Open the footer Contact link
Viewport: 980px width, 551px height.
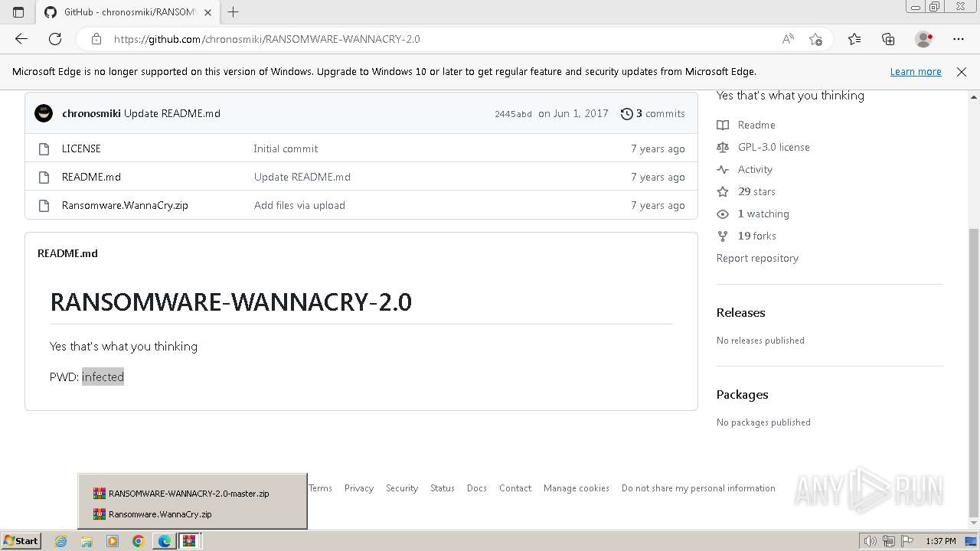[515, 488]
